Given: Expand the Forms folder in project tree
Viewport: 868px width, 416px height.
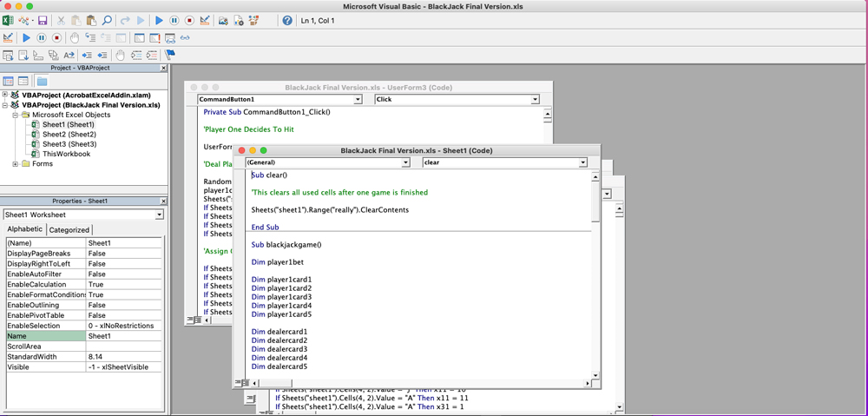Looking at the screenshot, I should [16, 164].
